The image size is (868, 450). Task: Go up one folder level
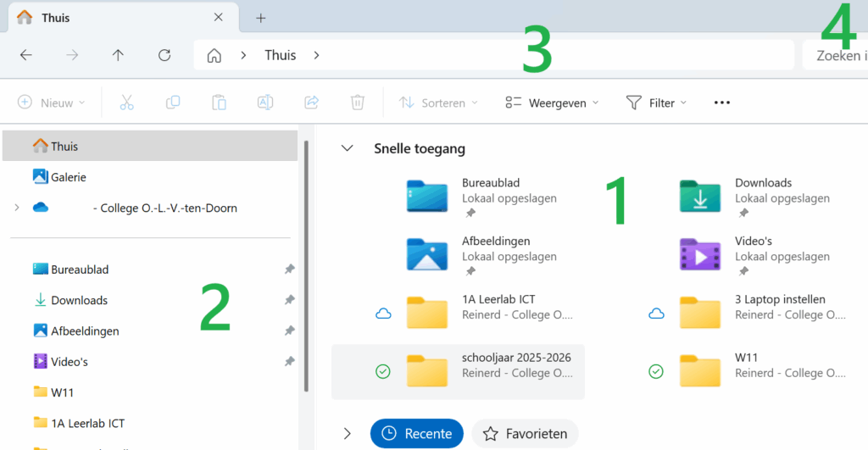click(118, 55)
